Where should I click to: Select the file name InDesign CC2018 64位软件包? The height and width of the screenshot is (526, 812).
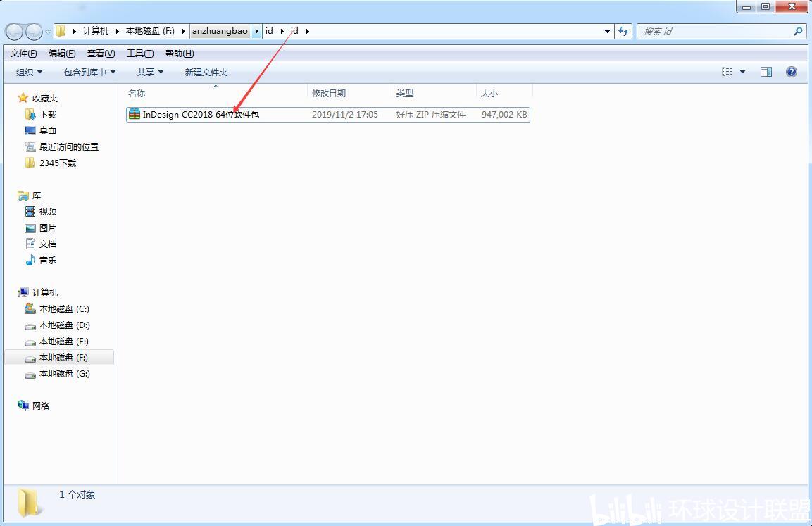click(x=201, y=114)
